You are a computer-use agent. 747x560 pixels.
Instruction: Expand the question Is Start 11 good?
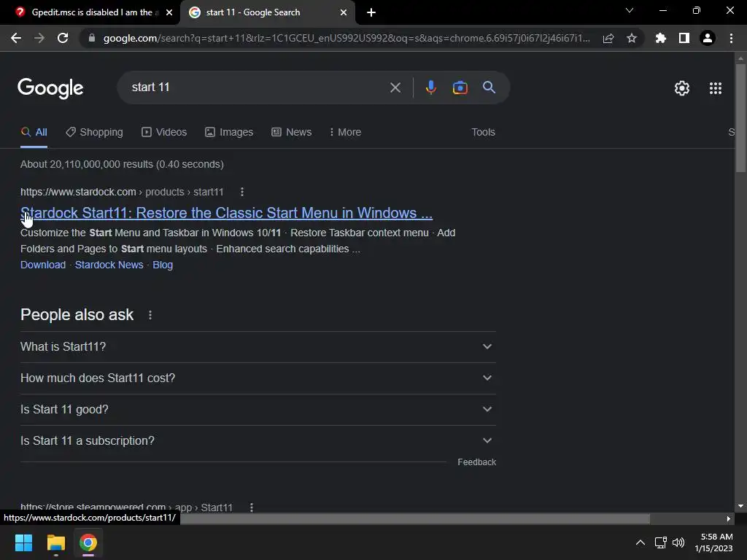pyautogui.click(x=258, y=410)
